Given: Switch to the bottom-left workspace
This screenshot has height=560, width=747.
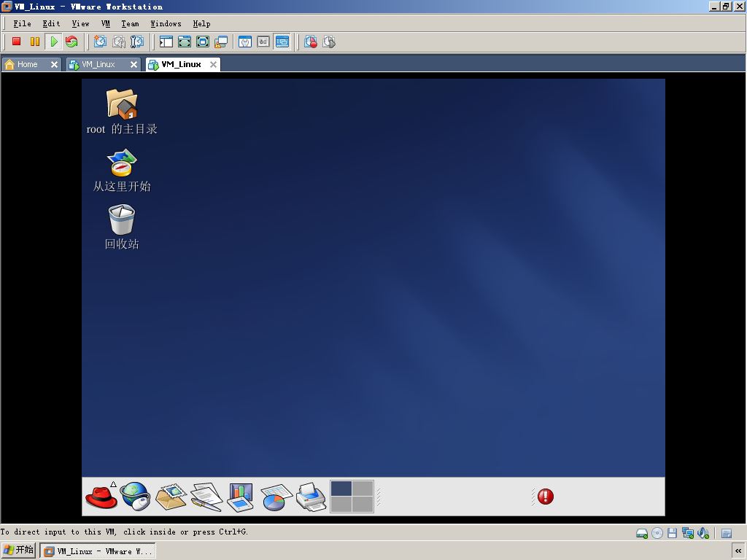Looking at the screenshot, I should 341,505.
